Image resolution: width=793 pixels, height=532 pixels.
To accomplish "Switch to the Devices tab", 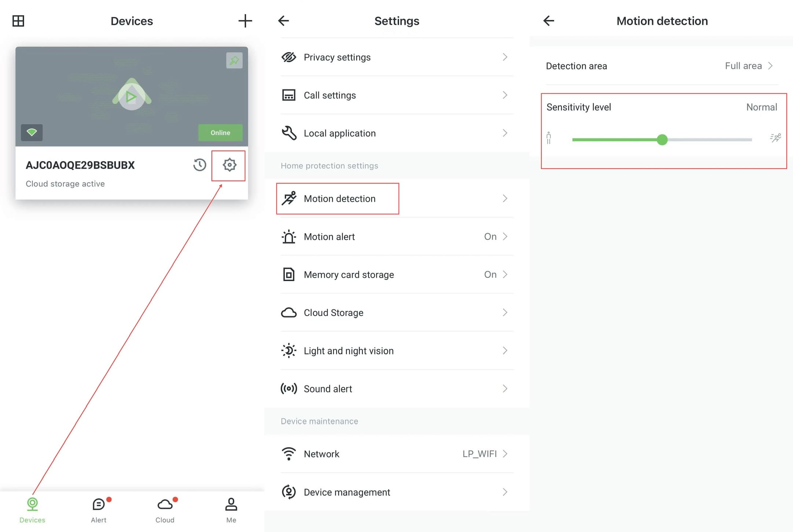I will coord(32,510).
